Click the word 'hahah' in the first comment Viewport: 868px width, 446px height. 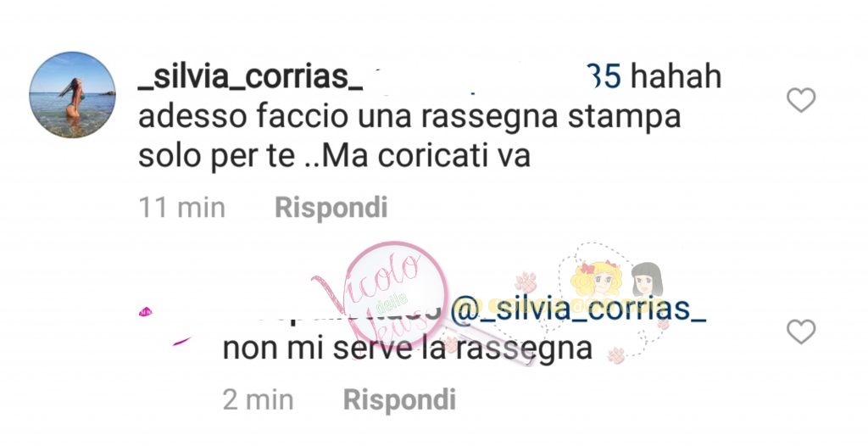[x=676, y=77]
